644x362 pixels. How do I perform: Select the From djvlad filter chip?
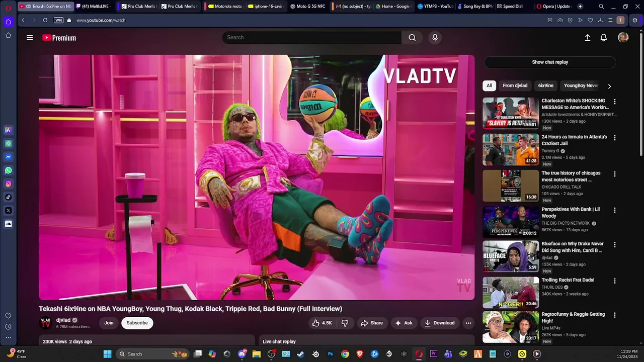pyautogui.click(x=515, y=85)
